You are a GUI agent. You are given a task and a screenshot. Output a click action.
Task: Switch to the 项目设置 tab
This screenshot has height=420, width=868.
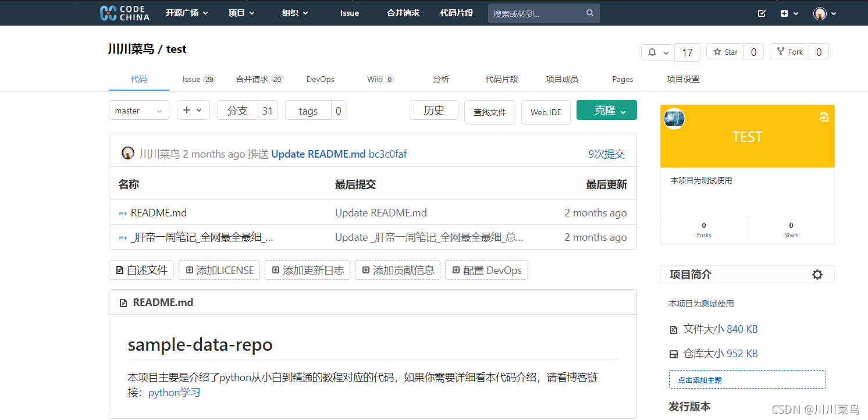[x=683, y=79]
